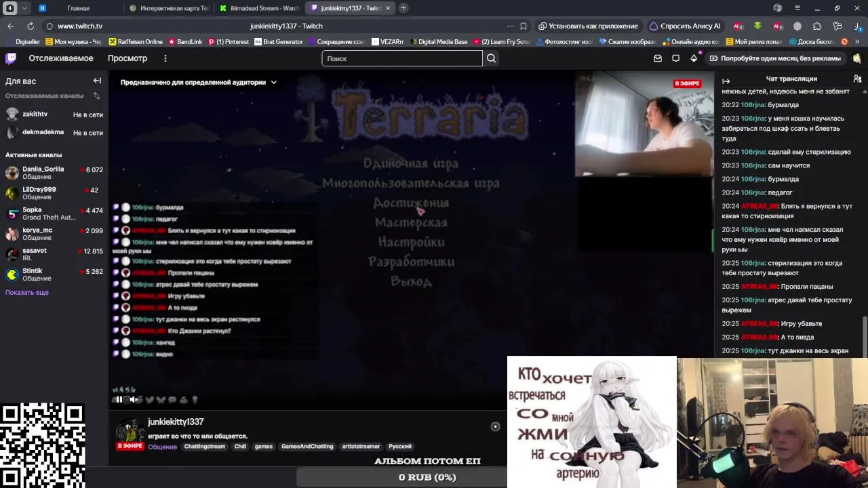Open korya_mc active channel

pos(54,233)
